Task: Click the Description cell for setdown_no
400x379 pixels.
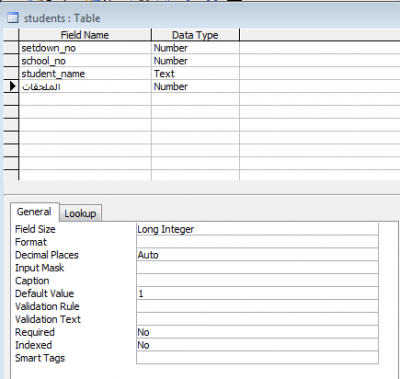Action: click(x=320, y=48)
